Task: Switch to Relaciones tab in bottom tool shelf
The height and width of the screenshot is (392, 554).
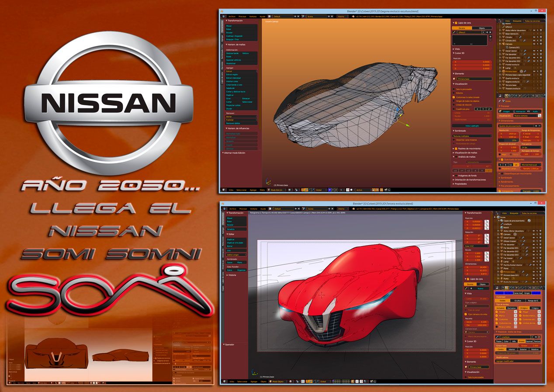Action: [222, 242]
